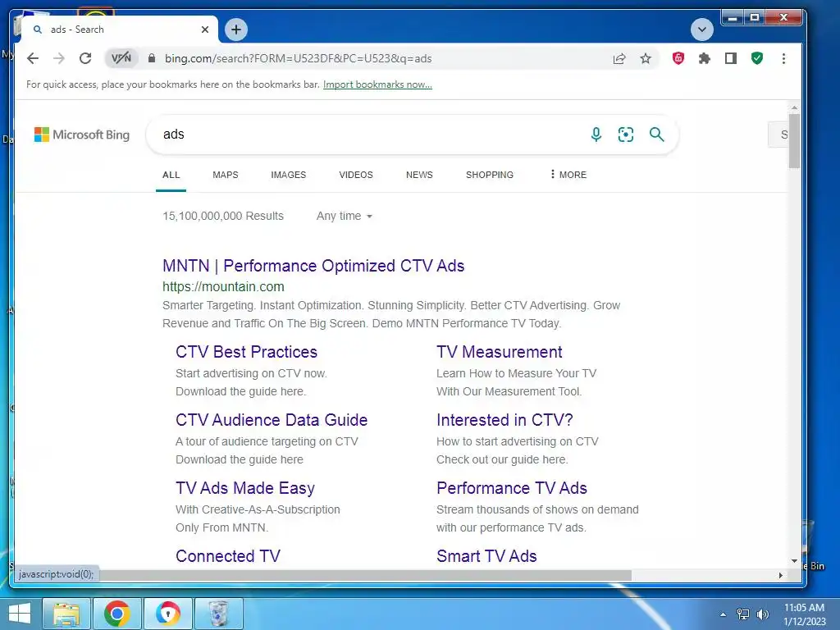Click the https://mountain.com URL
The width and height of the screenshot is (840, 630).
tap(223, 286)
